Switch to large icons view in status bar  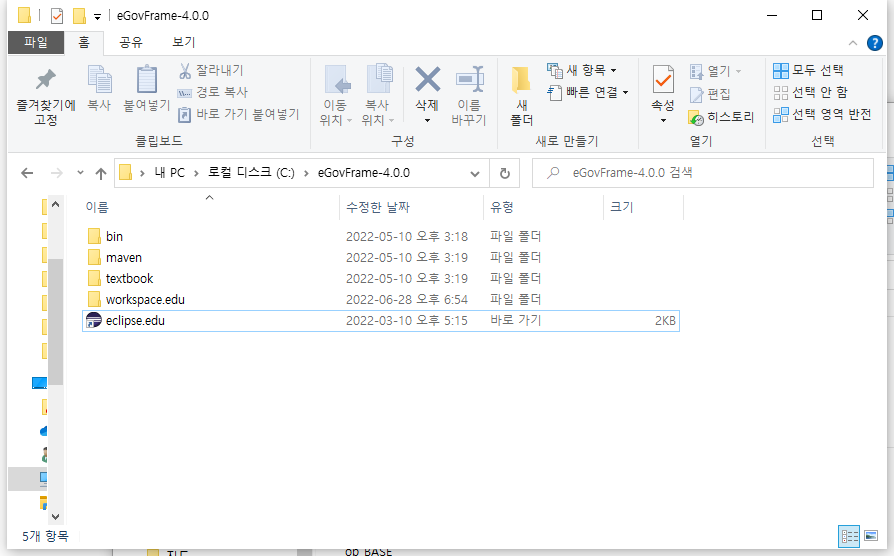871,536
